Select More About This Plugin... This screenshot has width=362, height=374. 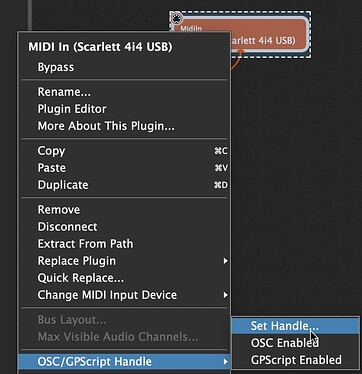(x=125, y=126)
